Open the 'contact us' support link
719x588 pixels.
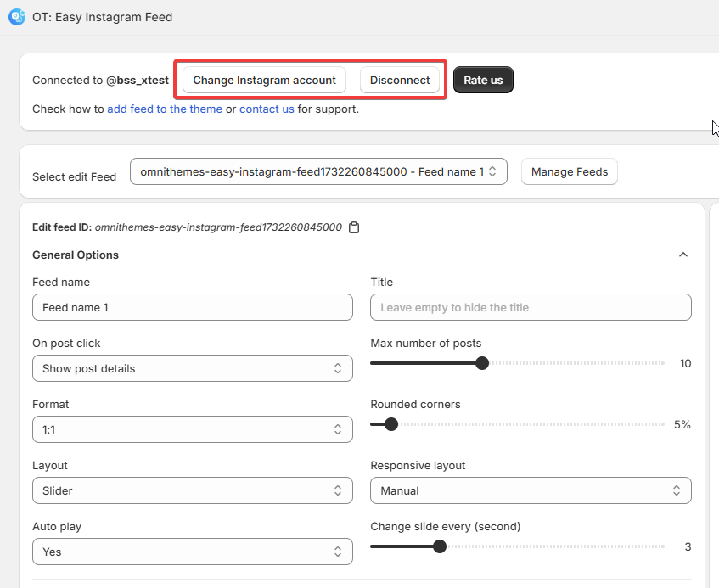267,109
